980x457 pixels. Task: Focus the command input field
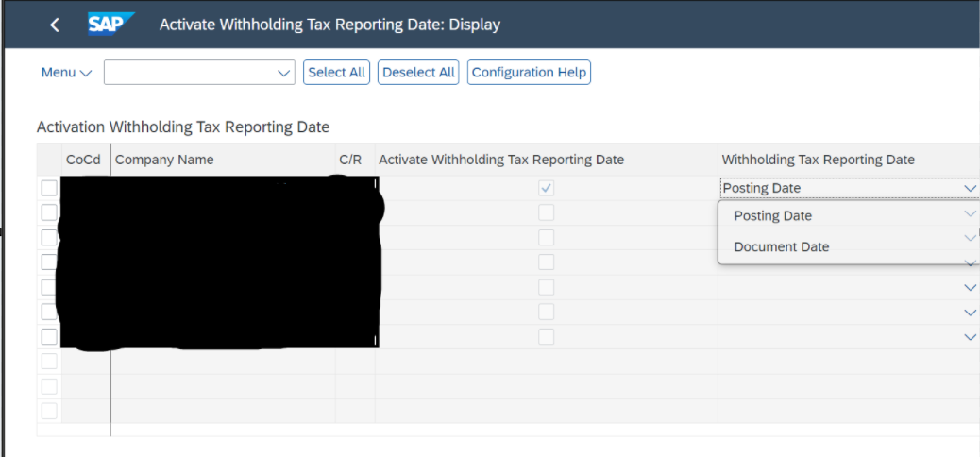190,73
